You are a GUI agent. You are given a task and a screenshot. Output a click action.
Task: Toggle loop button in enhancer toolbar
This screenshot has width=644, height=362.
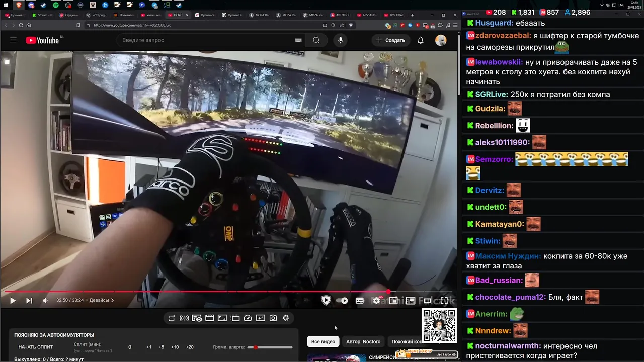click(172, 318)
